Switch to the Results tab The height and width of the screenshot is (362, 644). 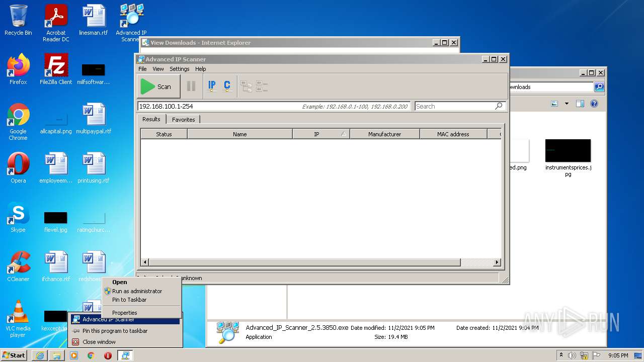(x=151, y=119)
